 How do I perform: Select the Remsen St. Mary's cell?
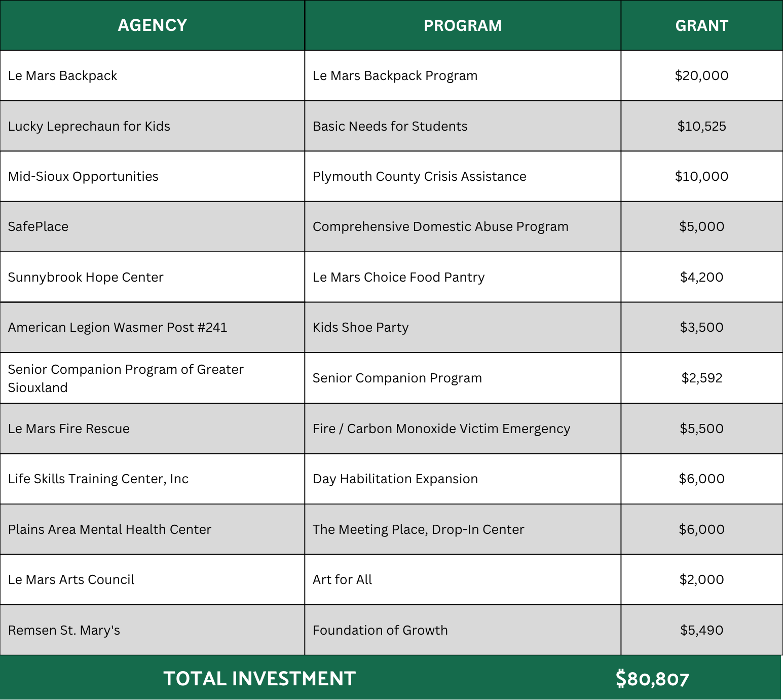[152, 630]
